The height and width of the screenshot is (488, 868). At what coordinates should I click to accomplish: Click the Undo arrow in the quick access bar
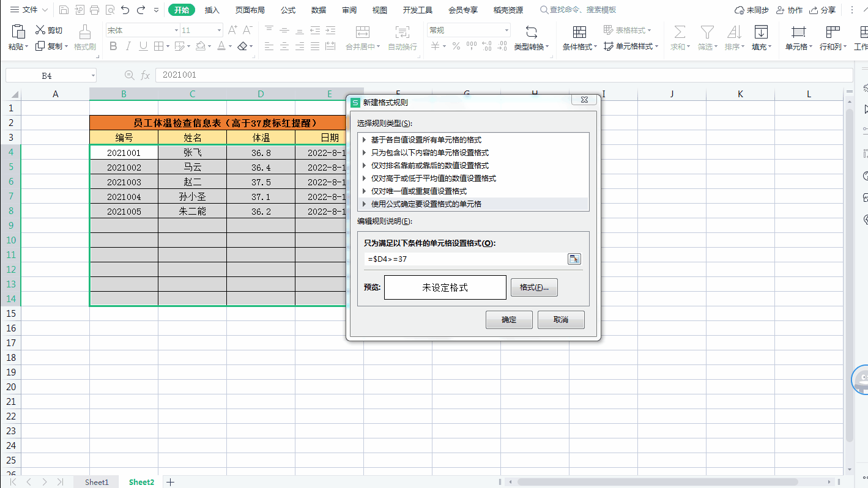point(125,10)
